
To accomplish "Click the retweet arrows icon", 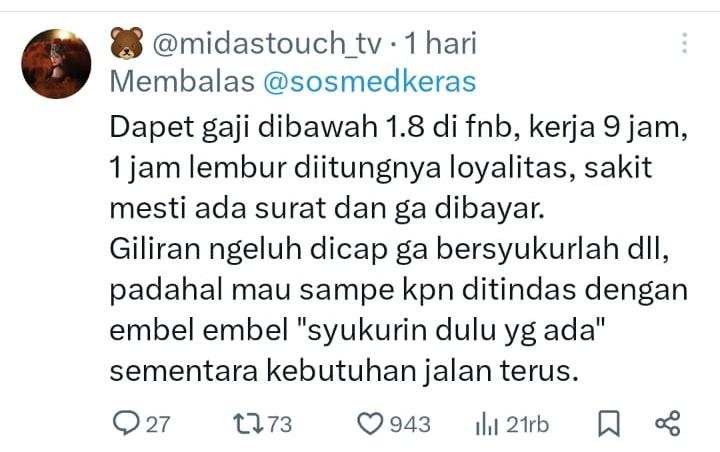I will 248,424.
